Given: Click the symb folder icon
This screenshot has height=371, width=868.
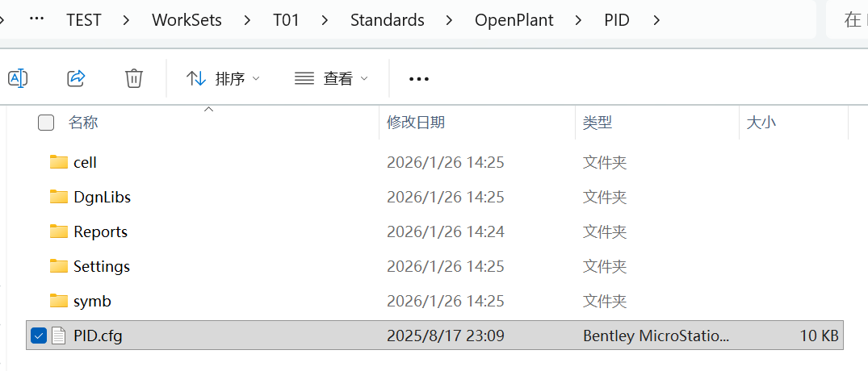Looking at the screenshot, I should click(x=58, y=301).
